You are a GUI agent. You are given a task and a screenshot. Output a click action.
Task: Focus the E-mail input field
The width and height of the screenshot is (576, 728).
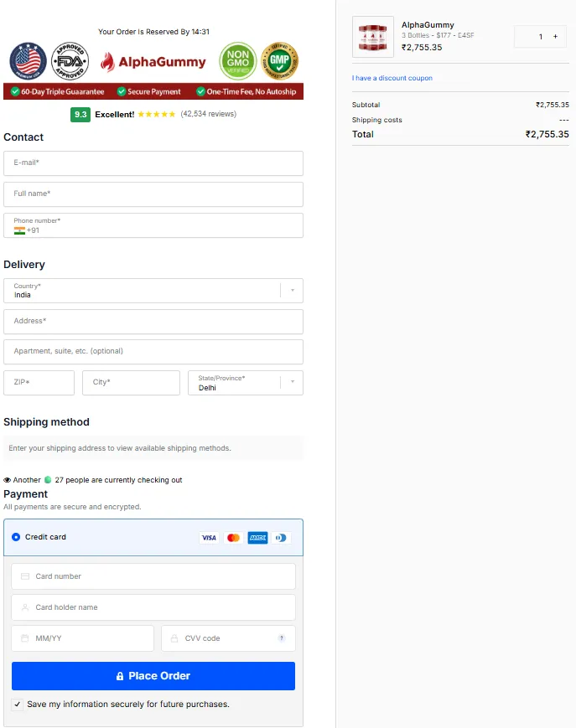pos(153,163)
